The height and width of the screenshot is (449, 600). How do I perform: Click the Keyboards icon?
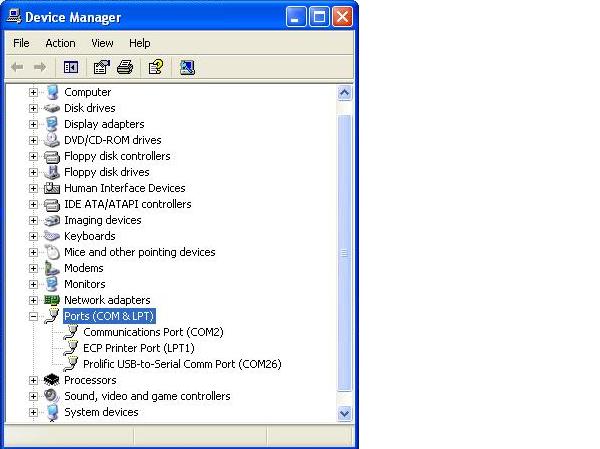[x=52, y=237]
